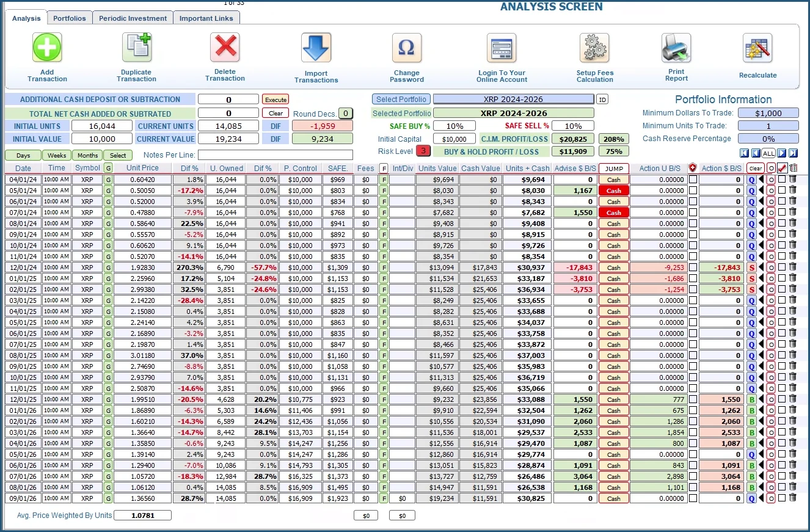Go to the first page with the navigation arrow
Image resolution: width=810 pixels, height=532 pixels.
click(x=744, y=153)
